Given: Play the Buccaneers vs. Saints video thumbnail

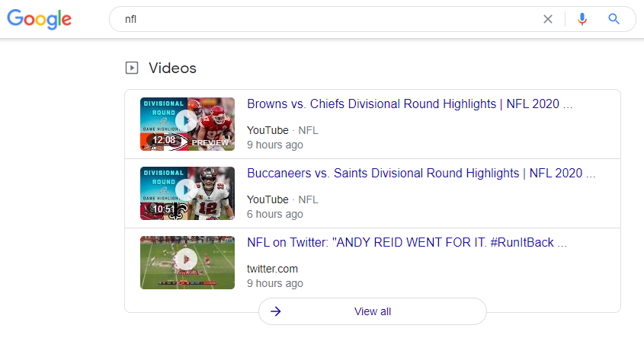Looking at the screenshot, I should [x=187, y=193].
